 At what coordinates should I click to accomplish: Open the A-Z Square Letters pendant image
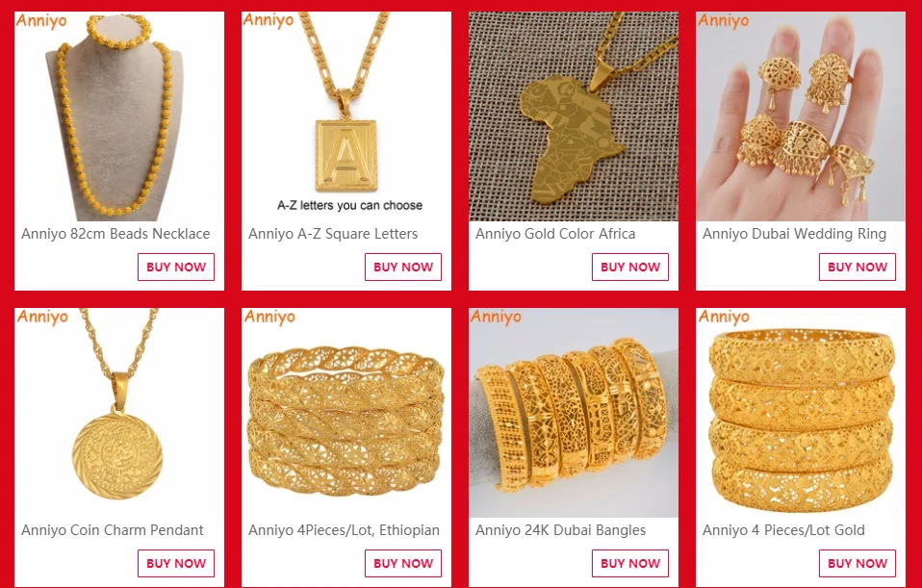(346, 116)
